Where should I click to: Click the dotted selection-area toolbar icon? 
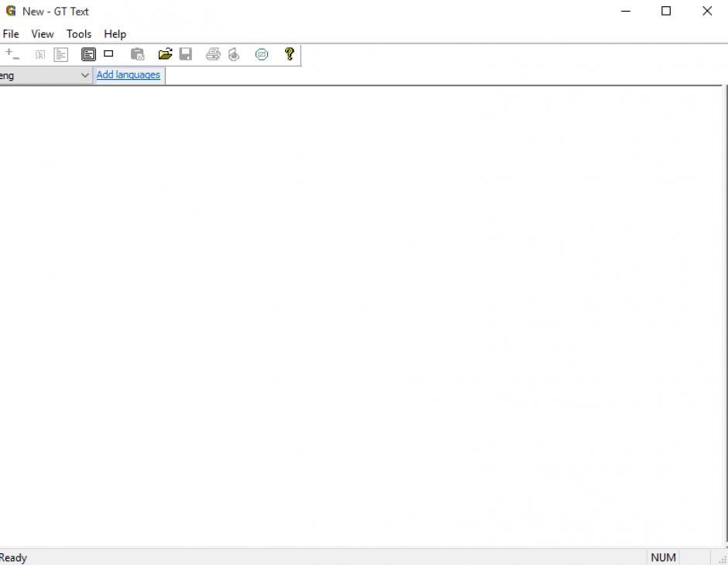pos(40,54)
